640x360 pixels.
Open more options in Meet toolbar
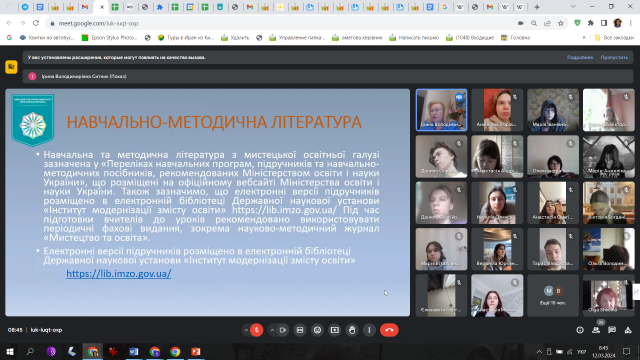coord(369,330)
